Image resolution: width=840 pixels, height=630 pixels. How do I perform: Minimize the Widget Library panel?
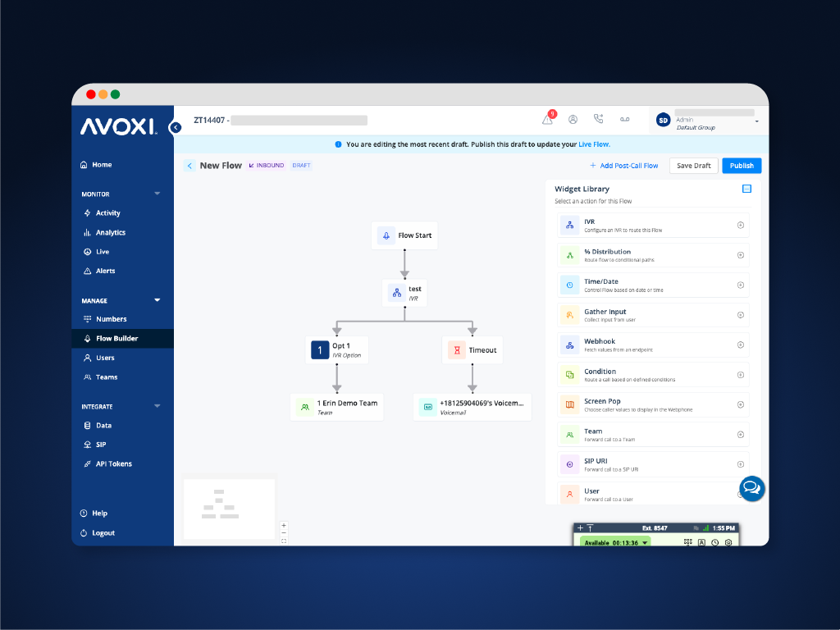coord(746,189)
